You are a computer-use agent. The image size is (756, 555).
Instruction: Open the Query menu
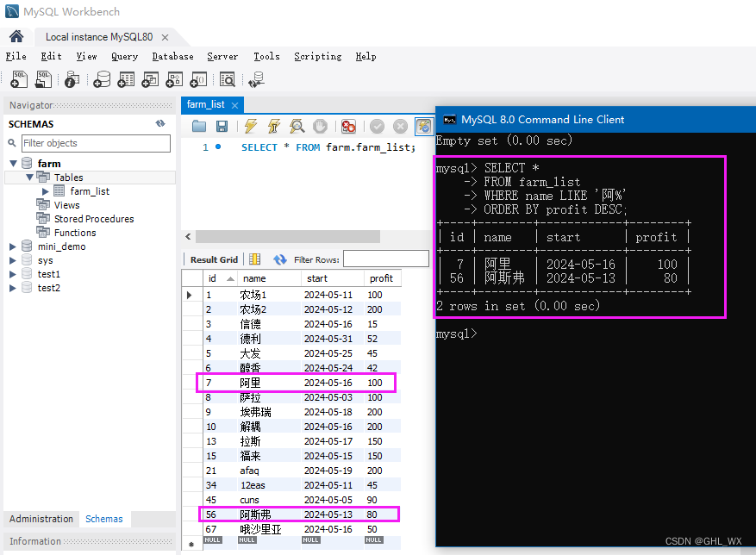click(124, 56)
